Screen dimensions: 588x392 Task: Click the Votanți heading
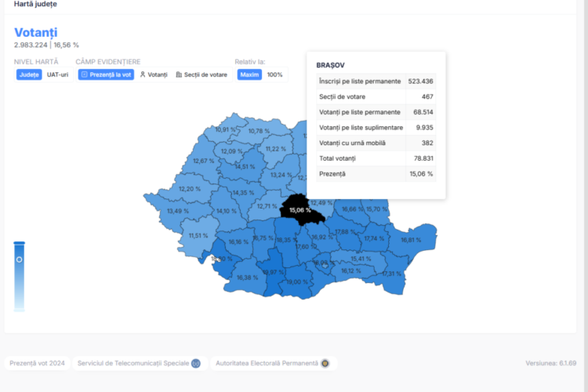pos(36,33)
